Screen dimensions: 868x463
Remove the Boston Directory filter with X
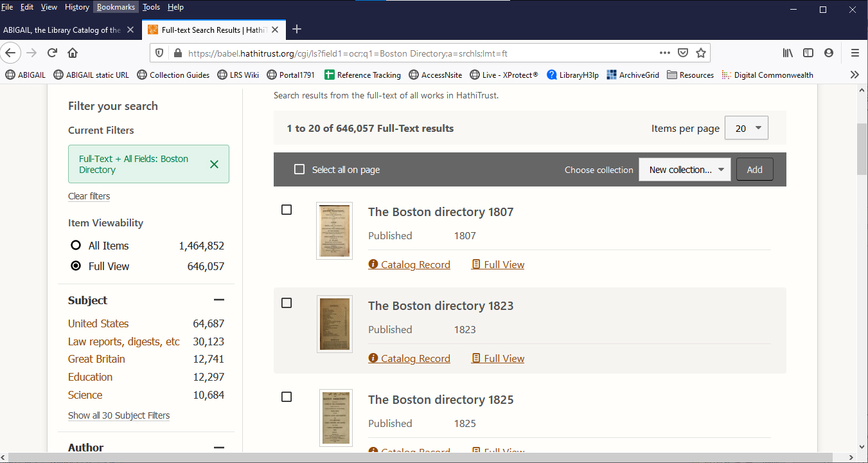click(215, 164)
